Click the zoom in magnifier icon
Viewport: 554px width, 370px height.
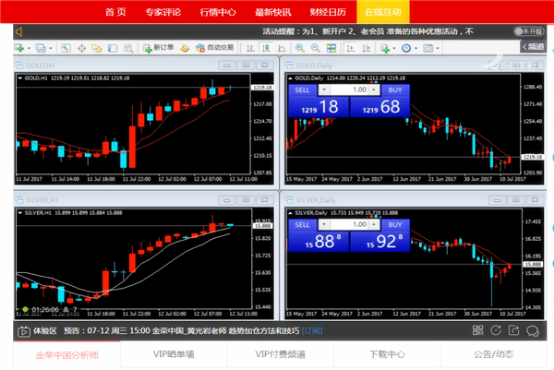coord(300,48)
